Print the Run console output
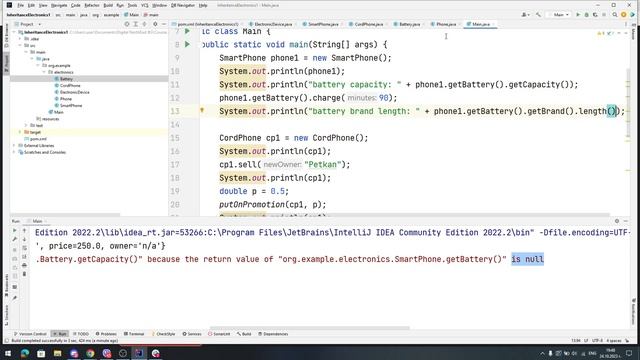 click(24, 265)
